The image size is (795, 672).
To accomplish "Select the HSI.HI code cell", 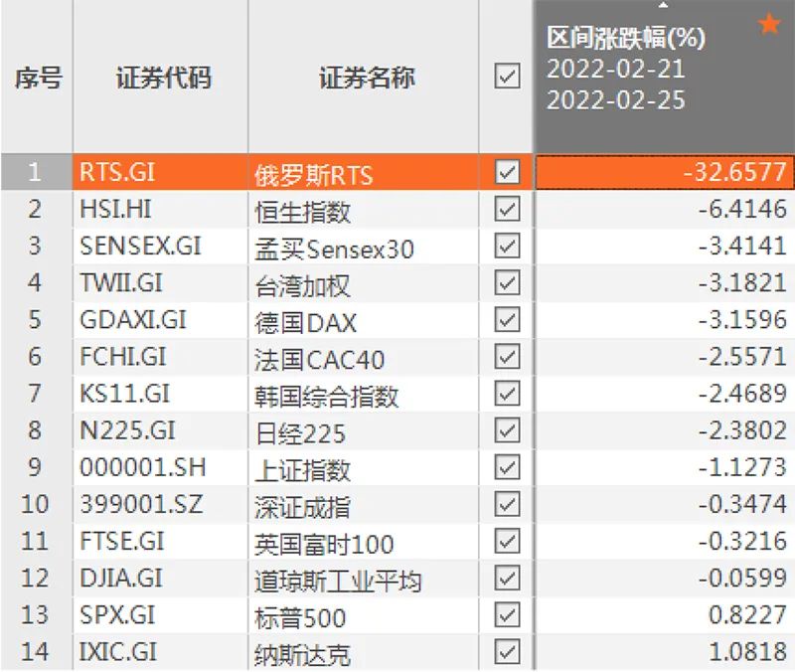I will pos(161,209).
